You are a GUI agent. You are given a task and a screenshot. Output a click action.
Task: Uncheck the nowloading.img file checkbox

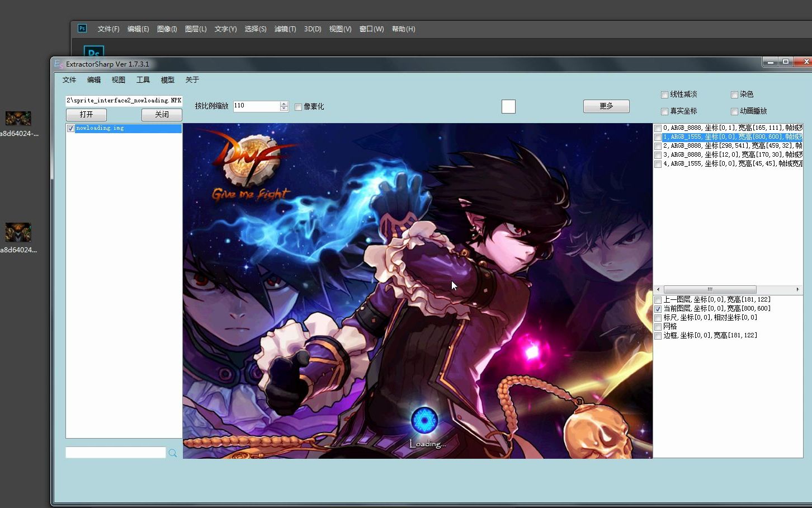pyautogui.click(x=70, y=128)
